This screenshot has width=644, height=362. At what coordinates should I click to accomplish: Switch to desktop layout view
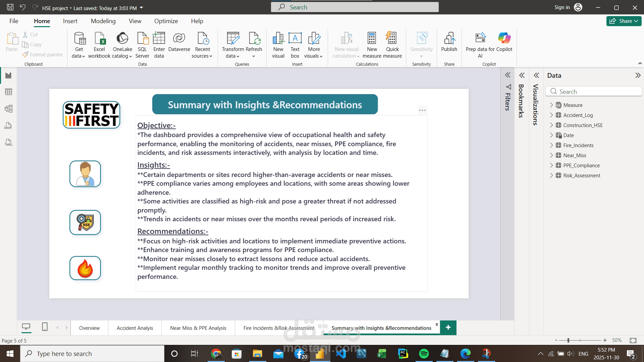coord(26,327)
